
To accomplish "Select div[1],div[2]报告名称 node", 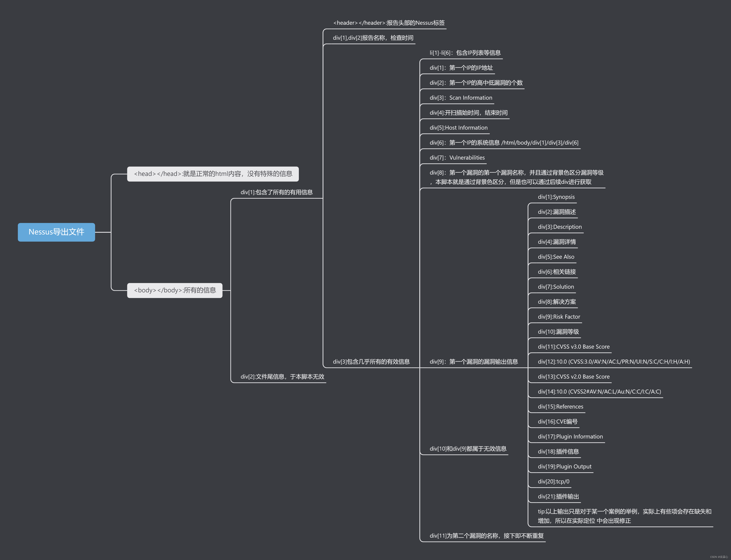I will point(373,38).
